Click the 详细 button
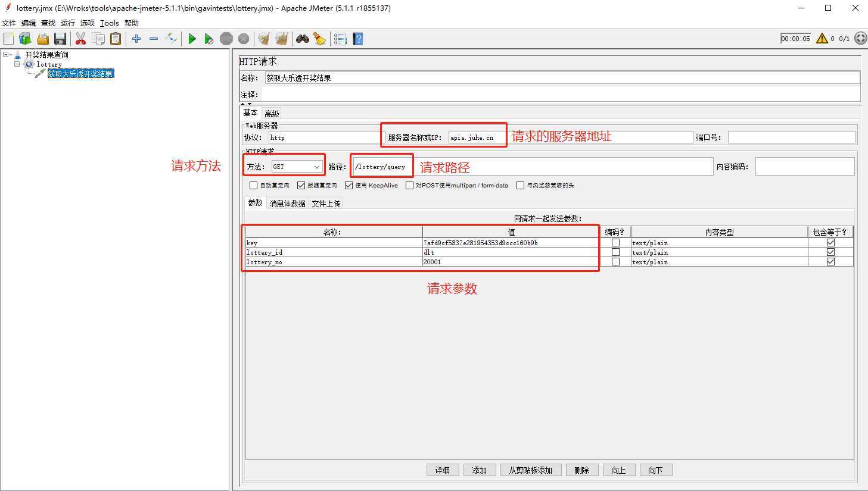Image resolution: width=868 pixels, height=491 pixels. (x=443, y=470)
